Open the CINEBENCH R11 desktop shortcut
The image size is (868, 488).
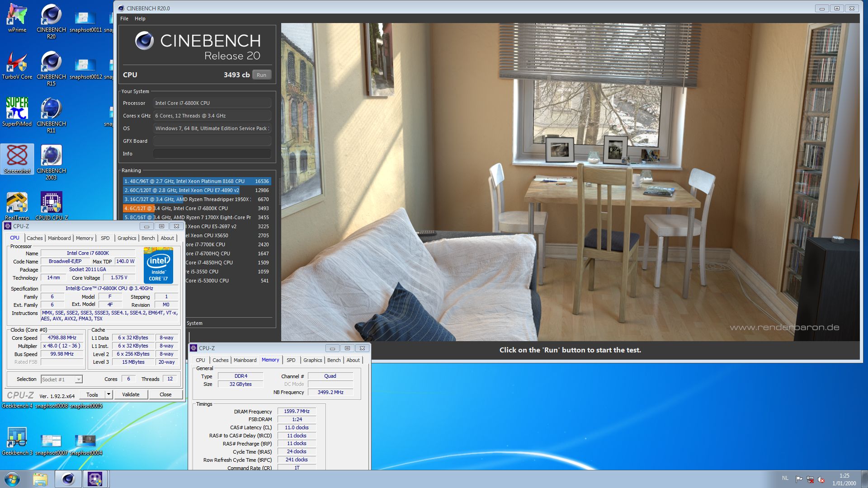pos(51,114)
